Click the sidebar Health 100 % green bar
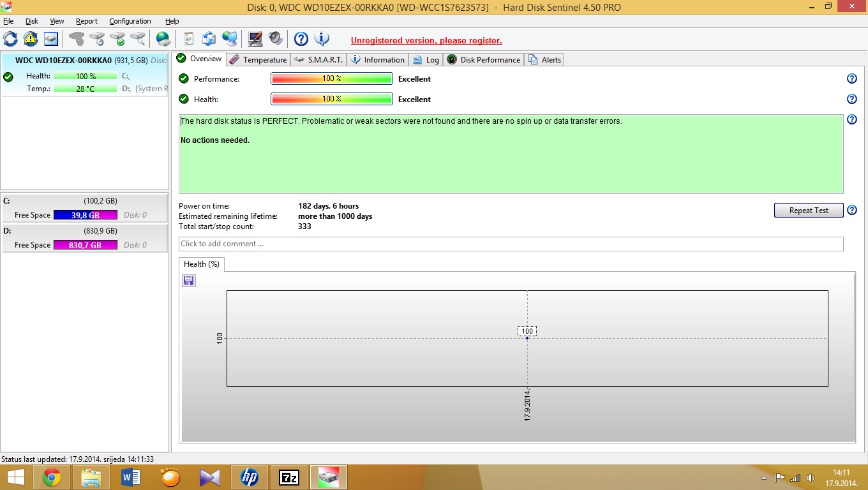 pos(86,76)
